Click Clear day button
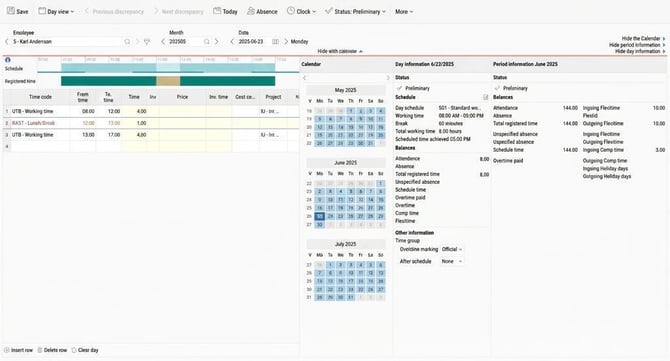Screen dimensions: 670x361 [85, 350]
